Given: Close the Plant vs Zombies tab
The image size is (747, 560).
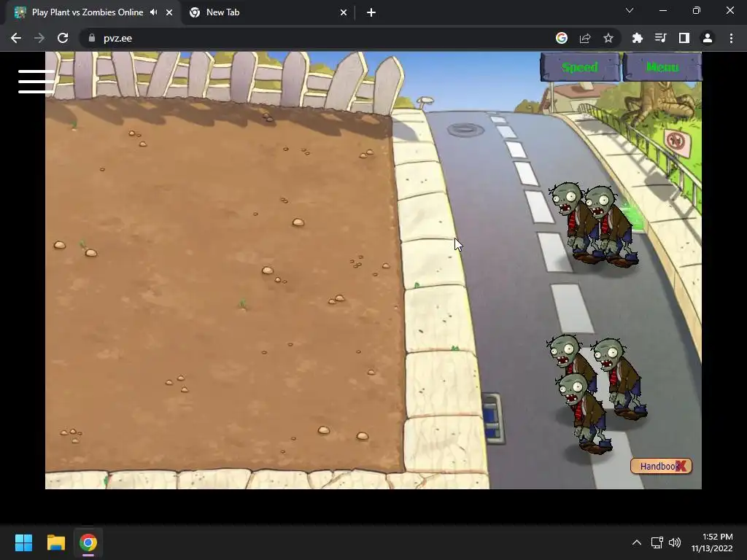Looking at the screenshot, I should tap(169, 12).
